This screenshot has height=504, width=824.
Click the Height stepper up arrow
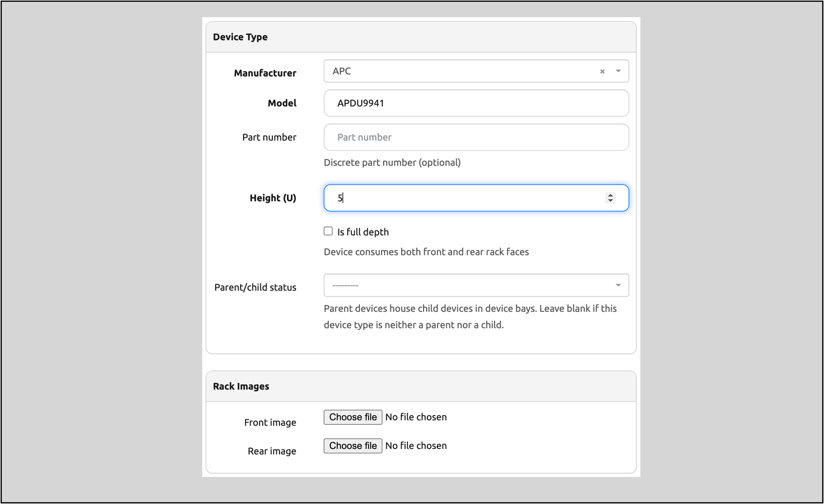coord(610,195)
